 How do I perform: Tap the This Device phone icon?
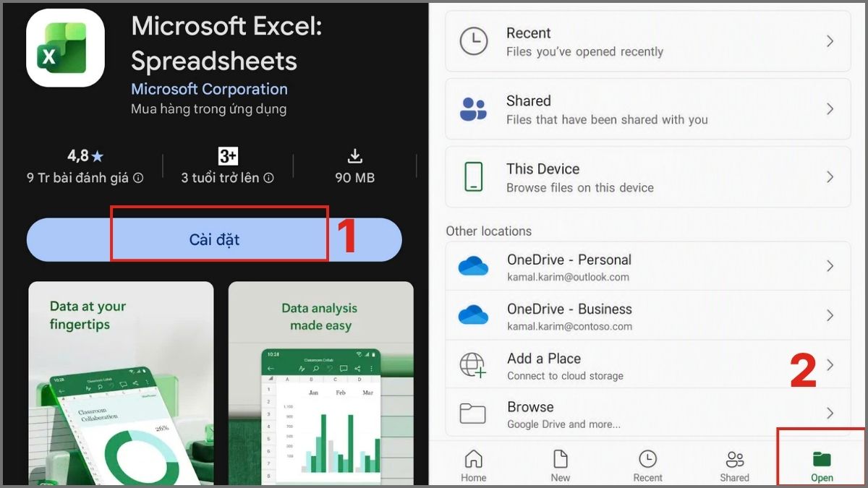(474, 177)
